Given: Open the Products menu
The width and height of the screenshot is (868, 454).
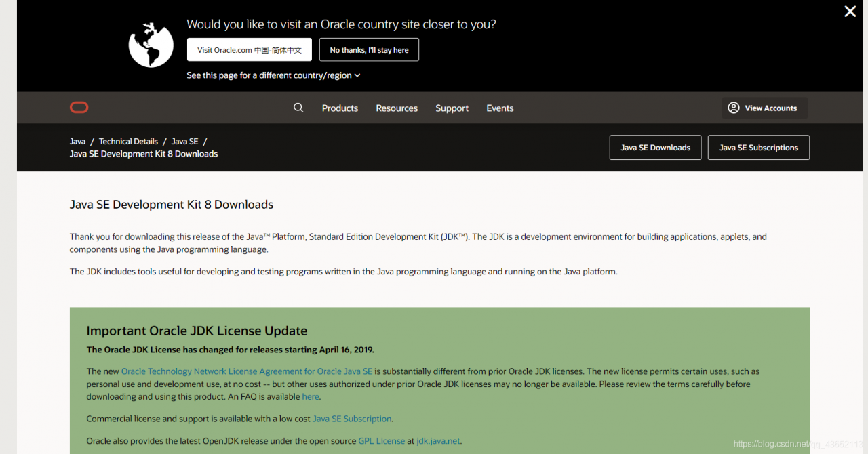Looking at the screenshot, I should [340, 108].
